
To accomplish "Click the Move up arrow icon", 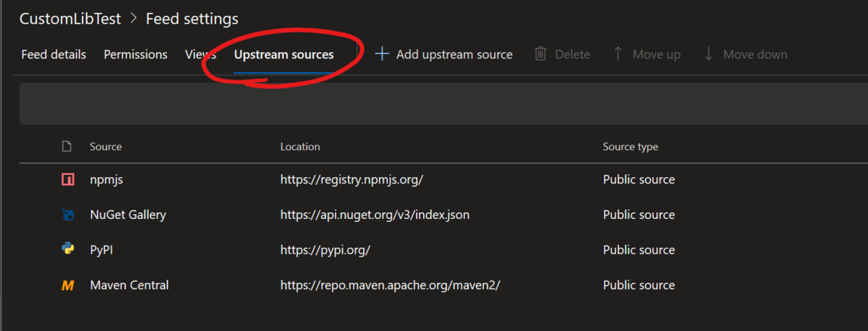I will [x=618, y=54].
